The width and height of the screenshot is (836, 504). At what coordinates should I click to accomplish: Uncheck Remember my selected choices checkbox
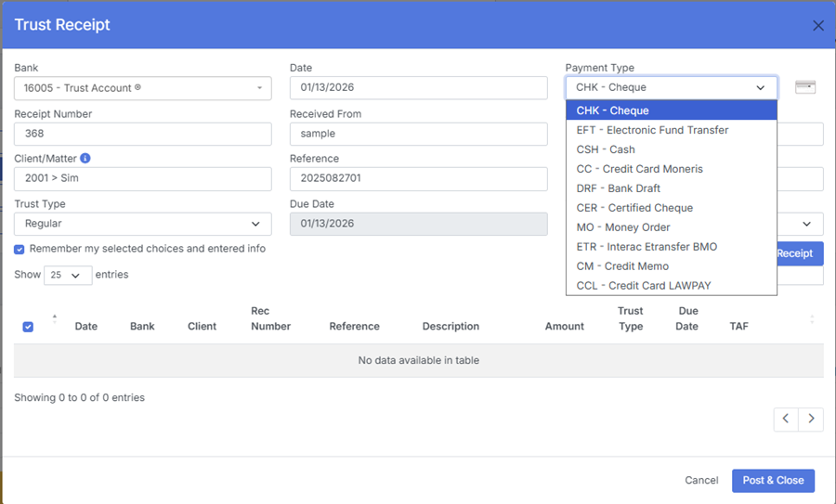(20, 249)
